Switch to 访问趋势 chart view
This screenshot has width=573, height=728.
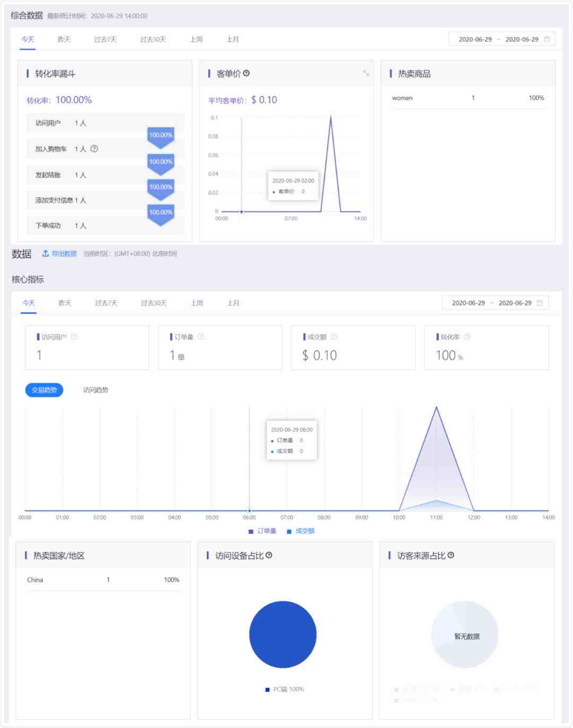[95, 390]
